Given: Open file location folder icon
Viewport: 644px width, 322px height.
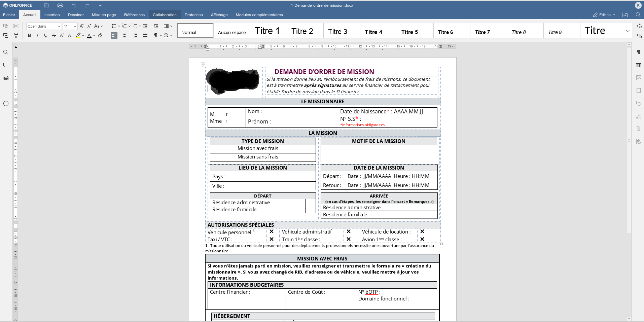Looking at the screenshot, I should (x=625, y=15).
